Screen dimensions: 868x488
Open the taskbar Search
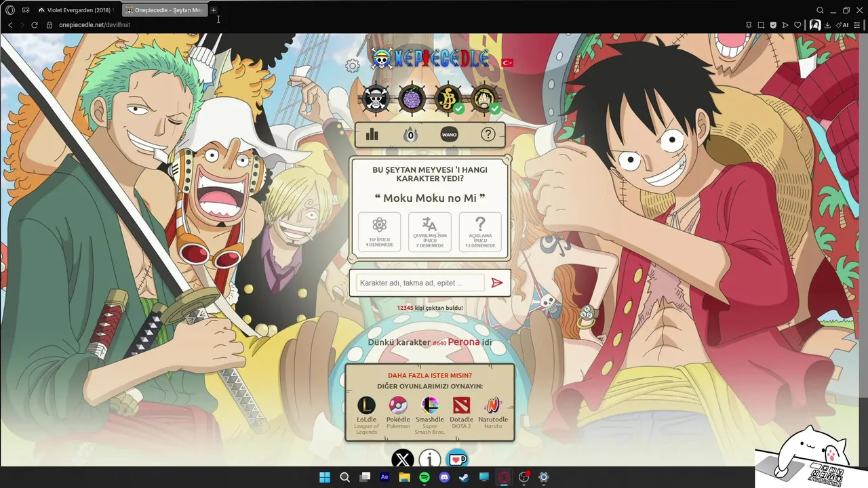(x=344, y=477)
